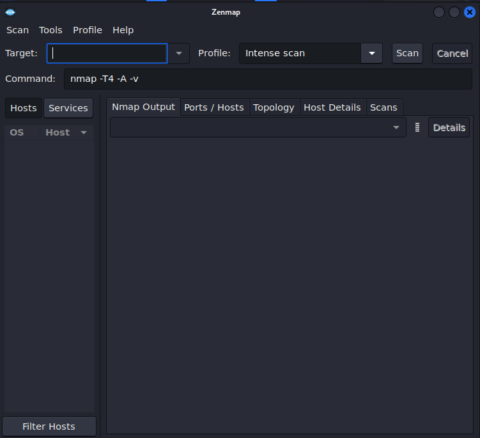Image resolution: width=480 pixels, height=438 pixels.
Task: Toggle the Services view button
Action: click(x=68, y=108)
